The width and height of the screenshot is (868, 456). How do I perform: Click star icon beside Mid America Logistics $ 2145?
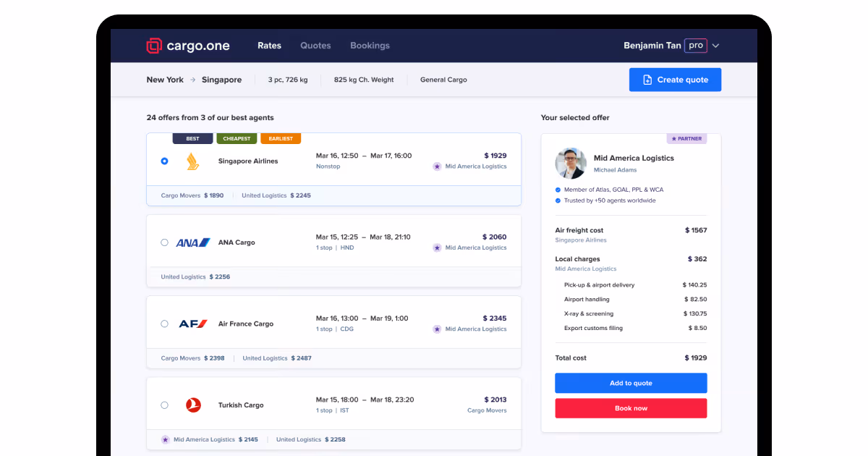coord(166,439)
